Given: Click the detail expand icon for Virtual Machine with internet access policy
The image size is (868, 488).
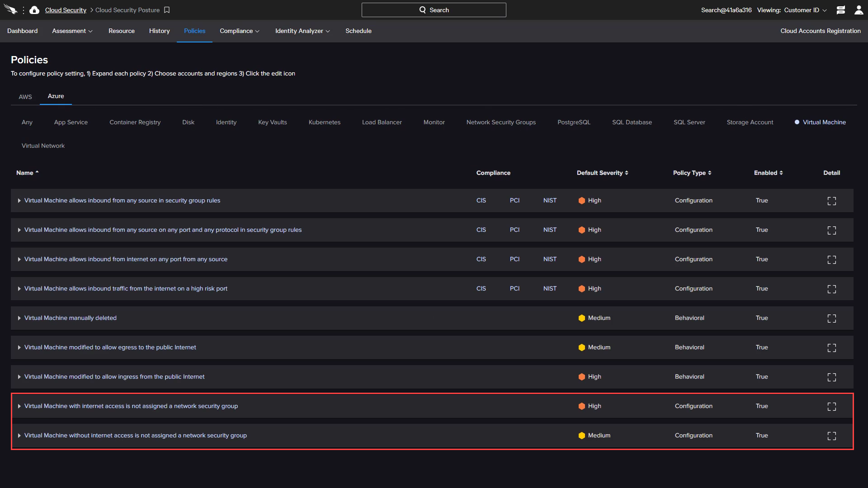Looking at the screenshot, I should [x=832, y=406].
